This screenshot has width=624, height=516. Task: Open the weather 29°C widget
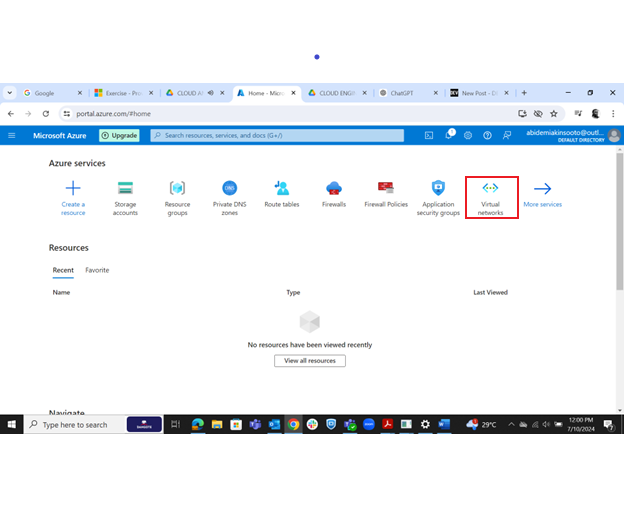click(482, 424)
